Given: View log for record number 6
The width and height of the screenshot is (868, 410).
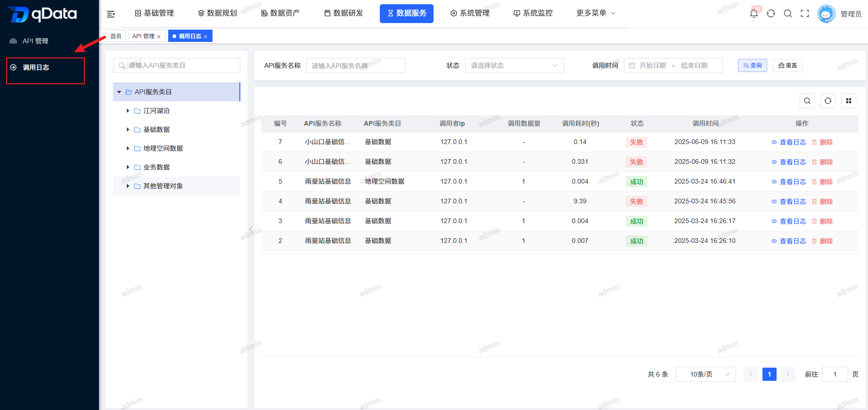Looking at the screenshot, I should (x=788, y=162).
